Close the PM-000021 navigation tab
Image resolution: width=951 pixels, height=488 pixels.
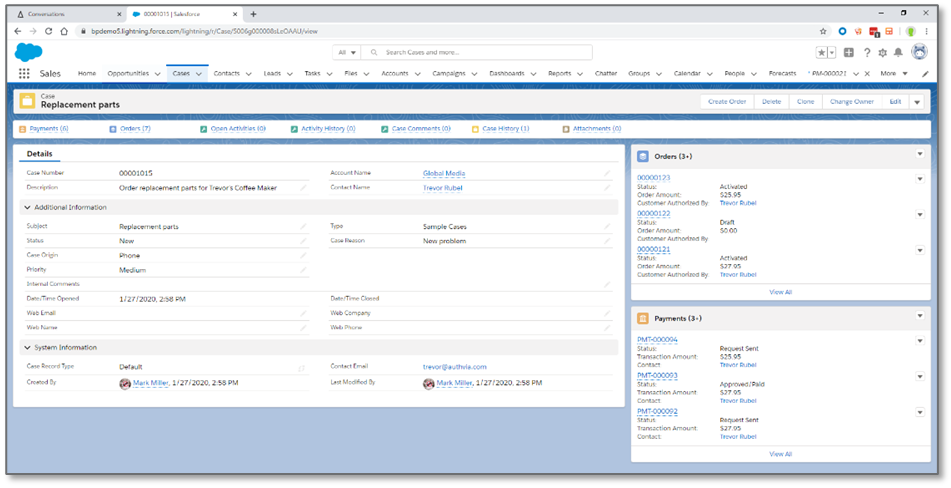tap(867, 74)
